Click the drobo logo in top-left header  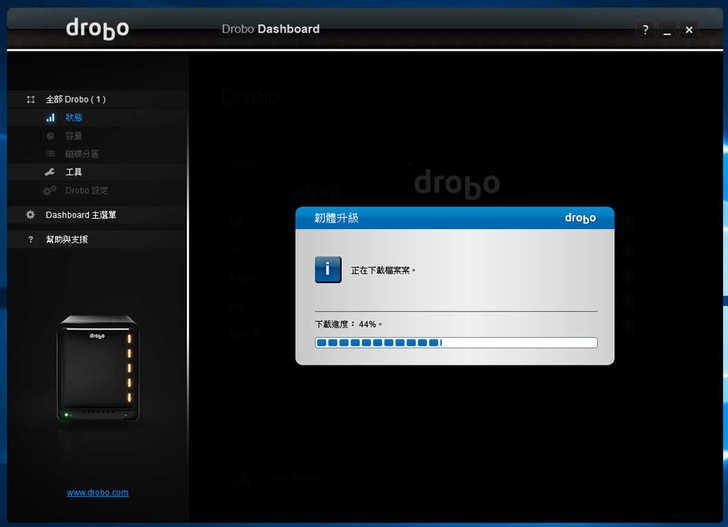tap(98, 29)
